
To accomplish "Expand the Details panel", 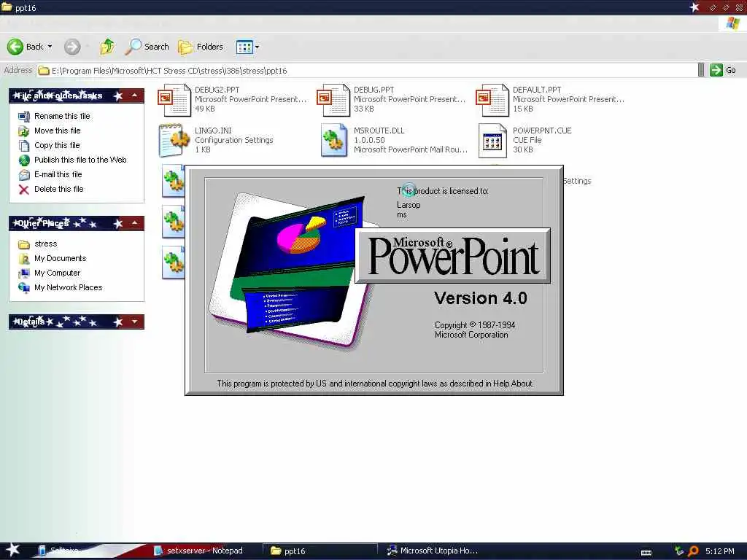I will (x=135, y=322).
